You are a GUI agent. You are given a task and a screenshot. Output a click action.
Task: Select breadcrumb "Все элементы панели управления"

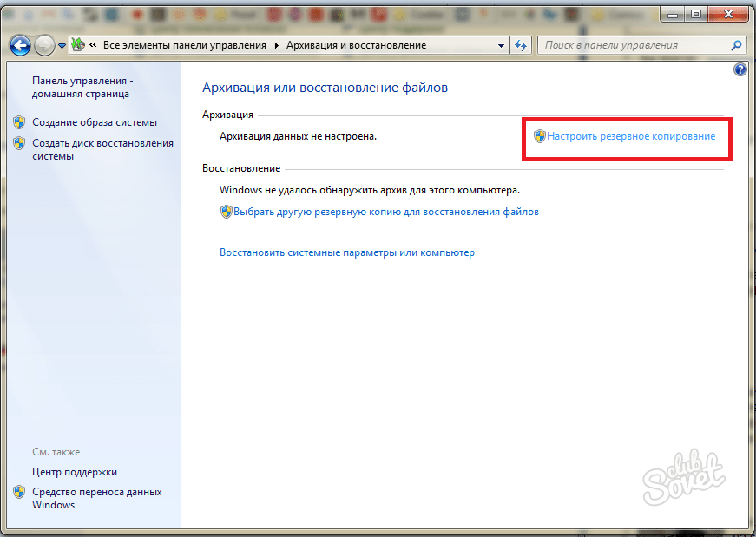[x=186, y=45]
